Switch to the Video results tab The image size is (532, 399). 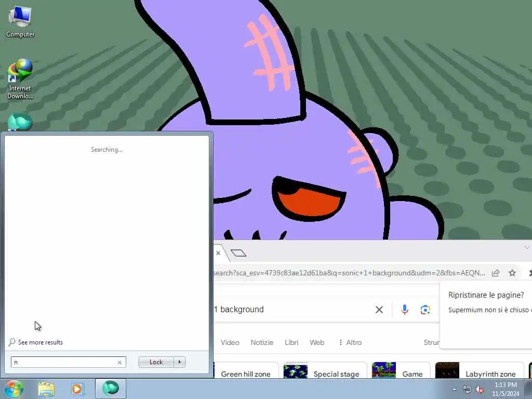tap(230, 343)
